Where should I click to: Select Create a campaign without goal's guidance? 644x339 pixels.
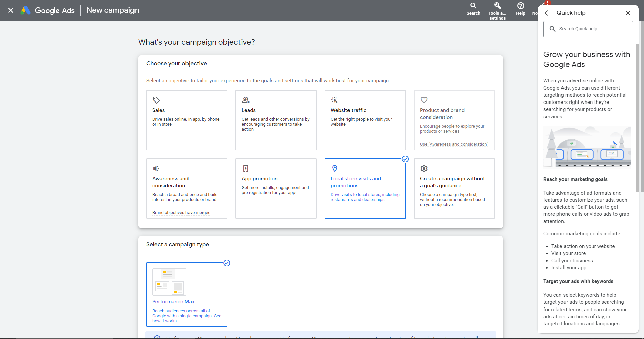[454, 189]
